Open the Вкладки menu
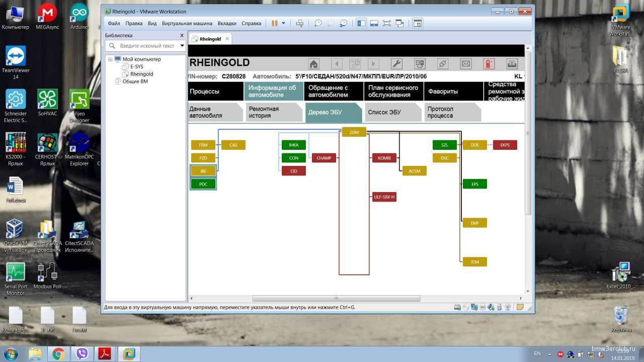 (x=227, y=23)
